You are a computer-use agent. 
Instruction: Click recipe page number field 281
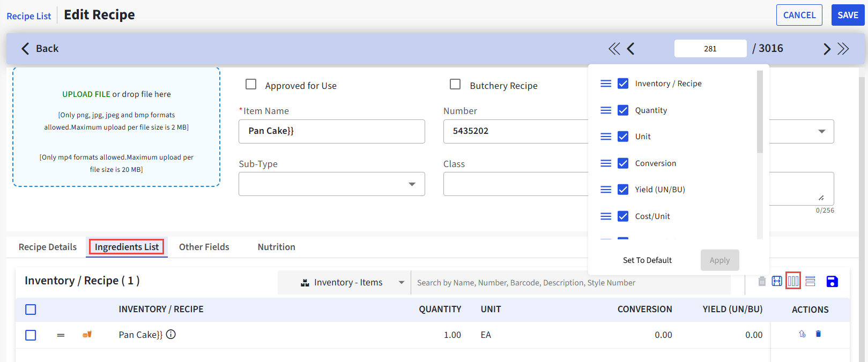[x=710, y=48]
